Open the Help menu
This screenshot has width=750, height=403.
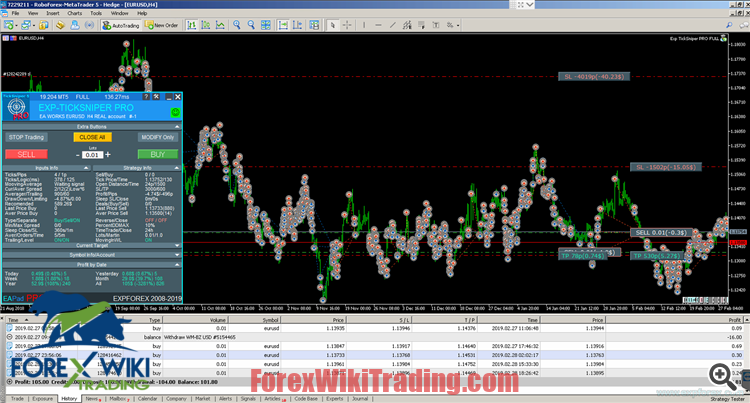click(142, 13)
